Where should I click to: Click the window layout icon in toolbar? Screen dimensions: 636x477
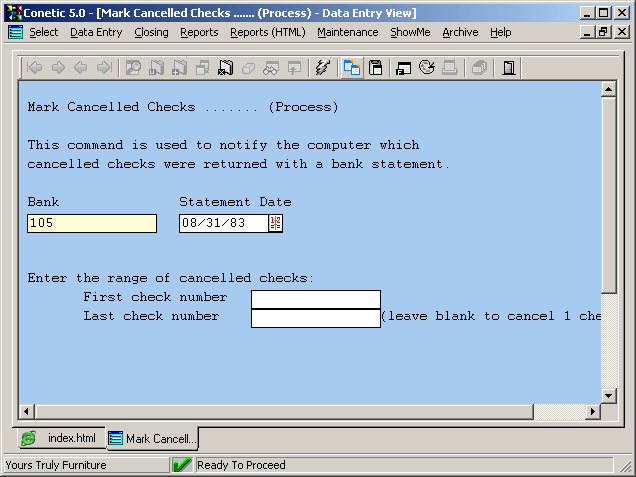[404, 68]
